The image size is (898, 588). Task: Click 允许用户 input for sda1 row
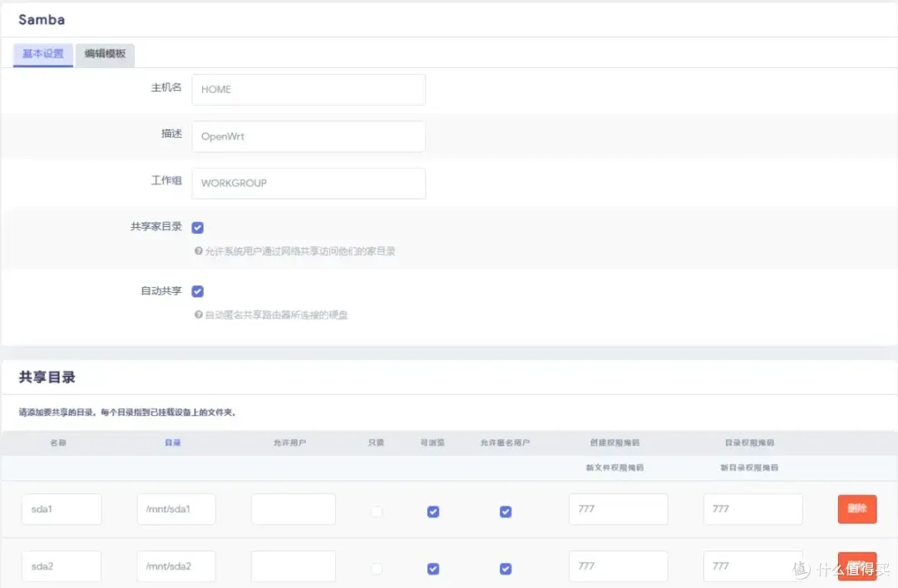coord(293,509)
